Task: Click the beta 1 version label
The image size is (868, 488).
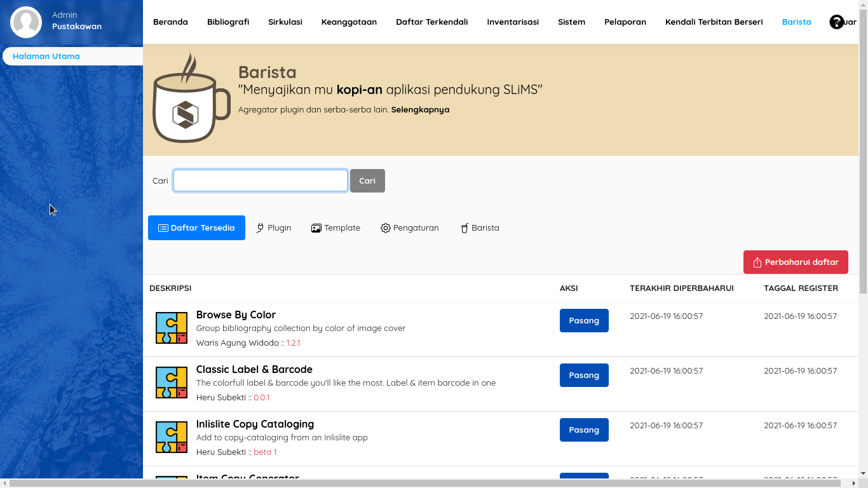Action: (x=265, y=452)
